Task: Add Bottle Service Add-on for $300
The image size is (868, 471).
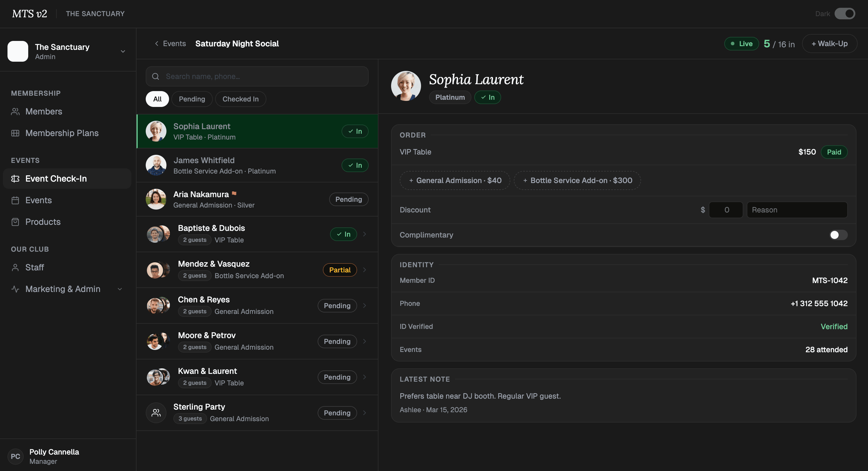Action: 577,180
